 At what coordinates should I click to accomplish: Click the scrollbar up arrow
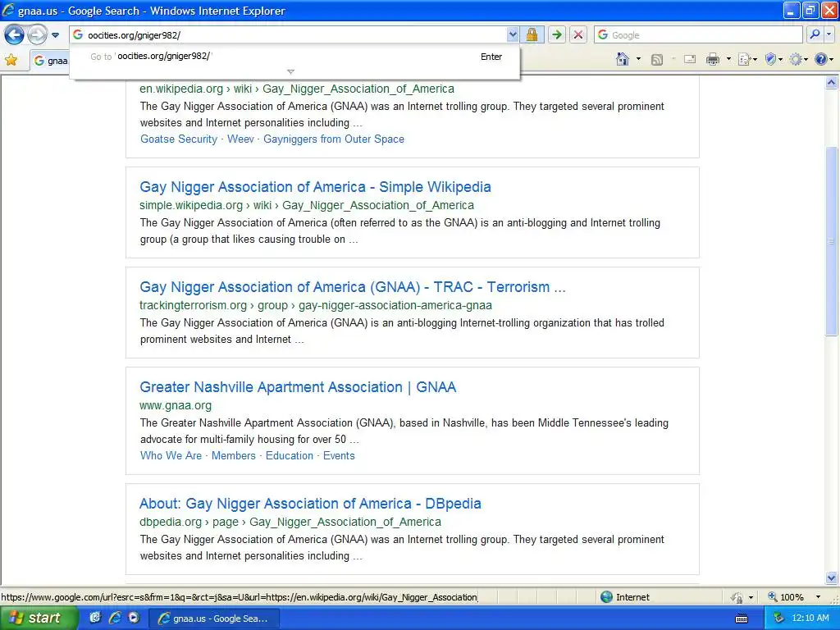click(x=832, y=83)
